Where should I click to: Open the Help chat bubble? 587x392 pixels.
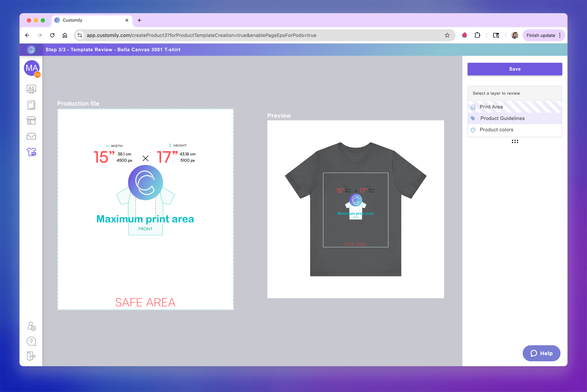click(x=542, y=353)
